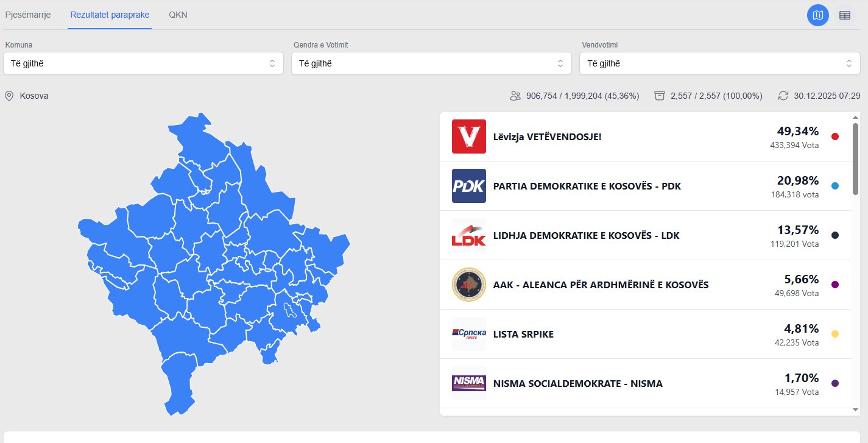Open the Komuna dropdown
Screen dimensions: 868x443
pos(143,63)
